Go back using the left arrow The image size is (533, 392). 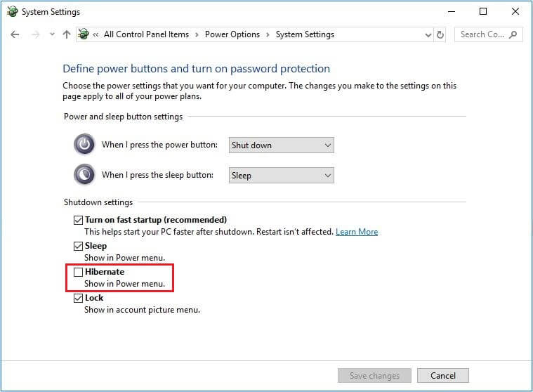[x=15, y=34]
